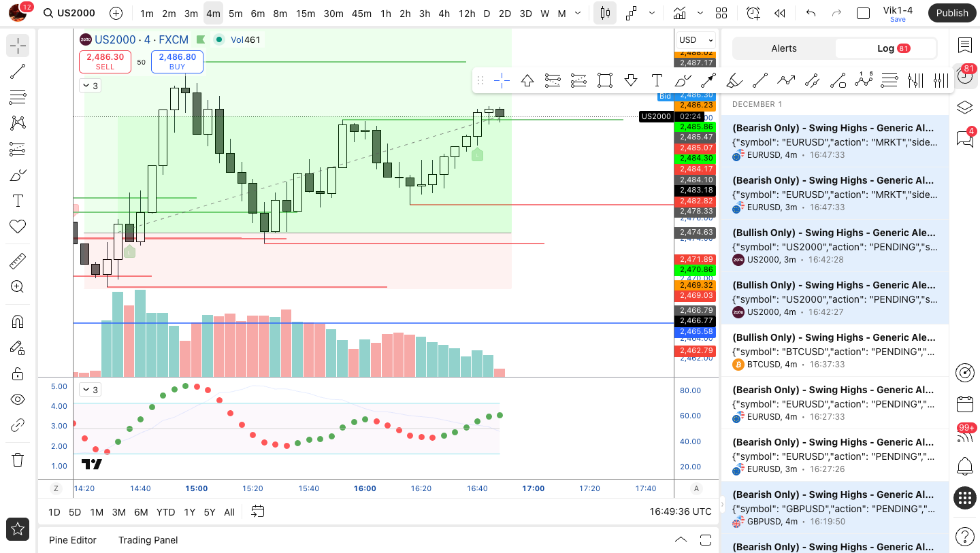Toggle auto scale with the A button
Screen dimensions: 980x553
[x=696, y=488]
